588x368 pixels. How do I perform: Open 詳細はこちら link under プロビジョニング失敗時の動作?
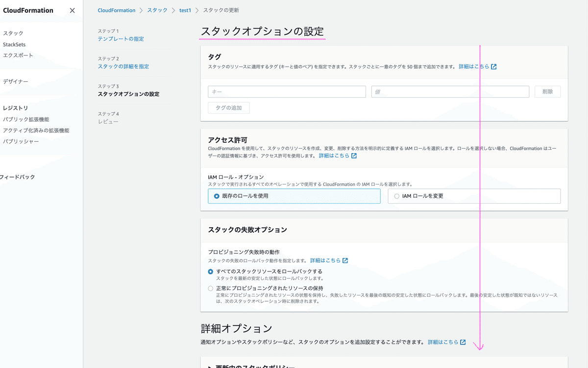click(325, 261)
